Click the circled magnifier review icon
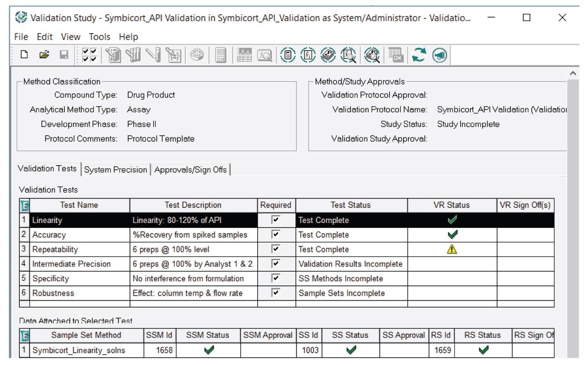The width and height of the screenshot is (588, 365). click(372, 55)
